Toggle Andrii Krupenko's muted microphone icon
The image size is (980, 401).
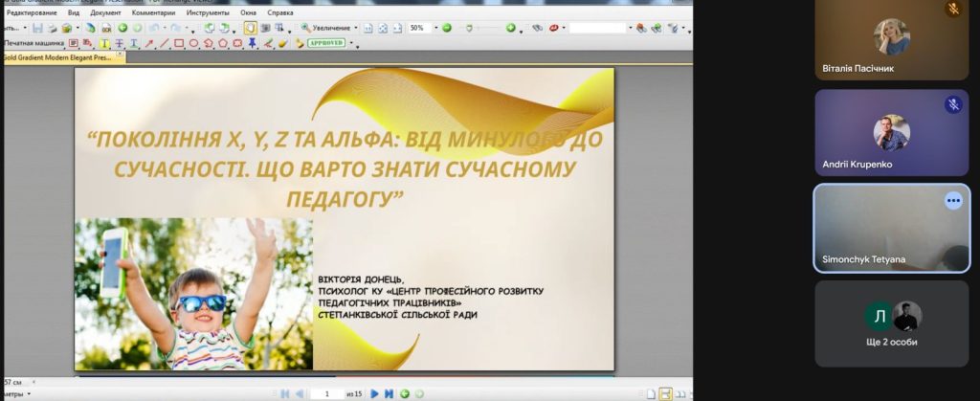click(953, 104)
